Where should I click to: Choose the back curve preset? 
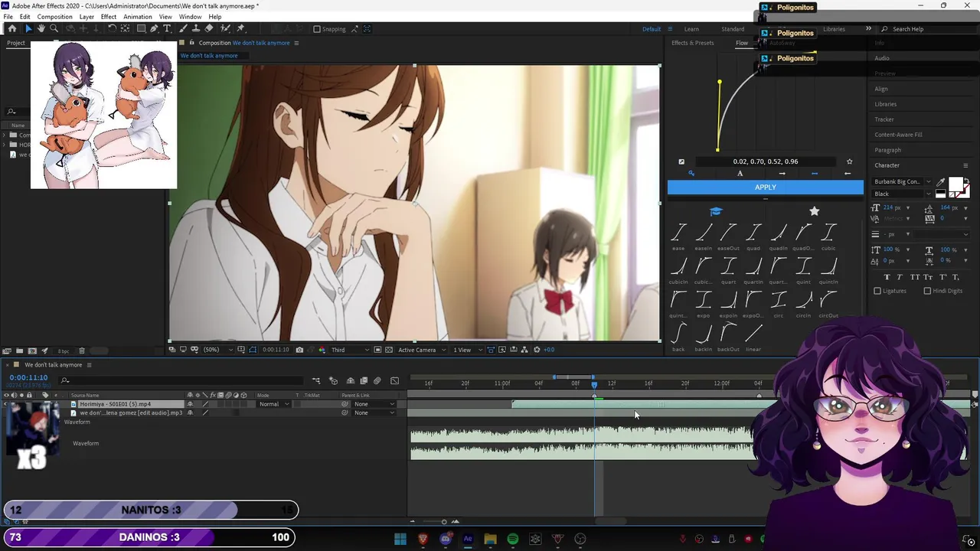(x=678, y=337)
